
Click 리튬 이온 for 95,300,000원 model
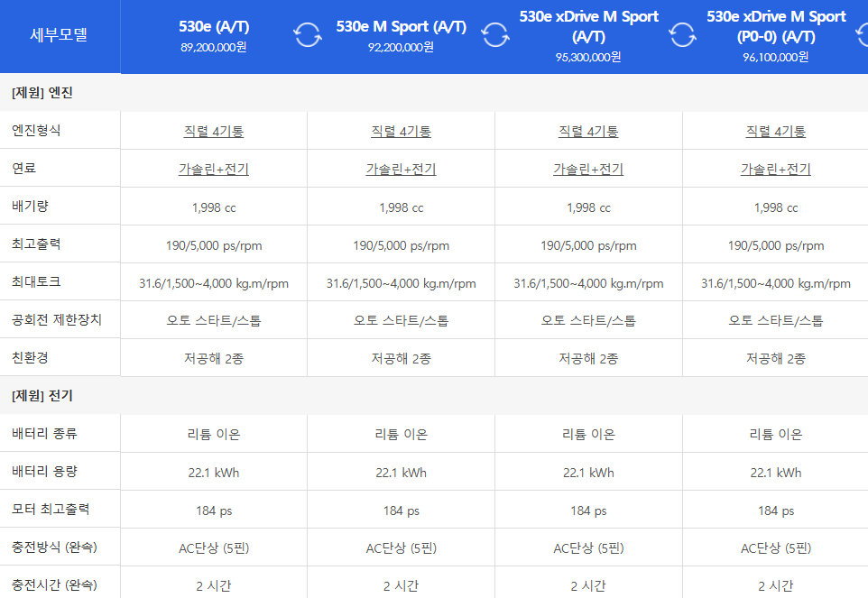(x=588, y=435)
